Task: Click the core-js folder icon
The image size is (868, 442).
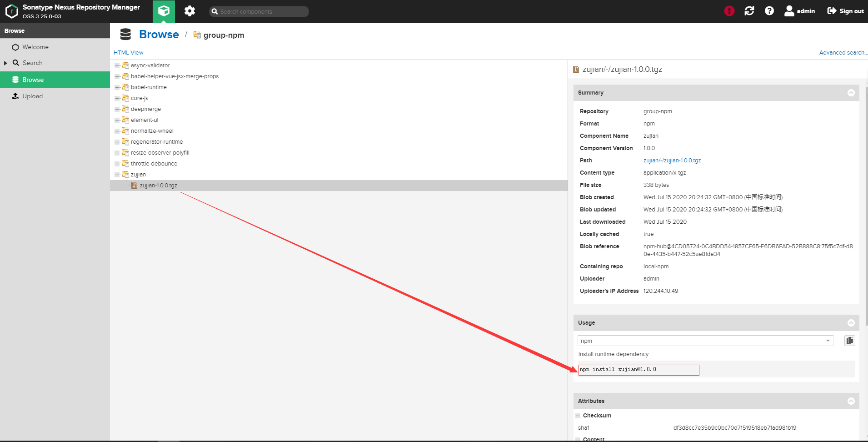Action: [x=125, y=98]
